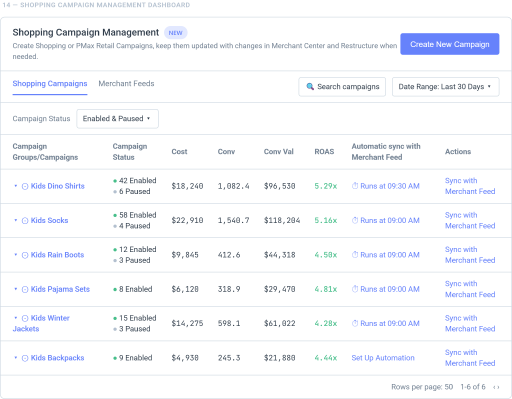Expand the Kids Winter Jackets campaign group

pos(15,318)
